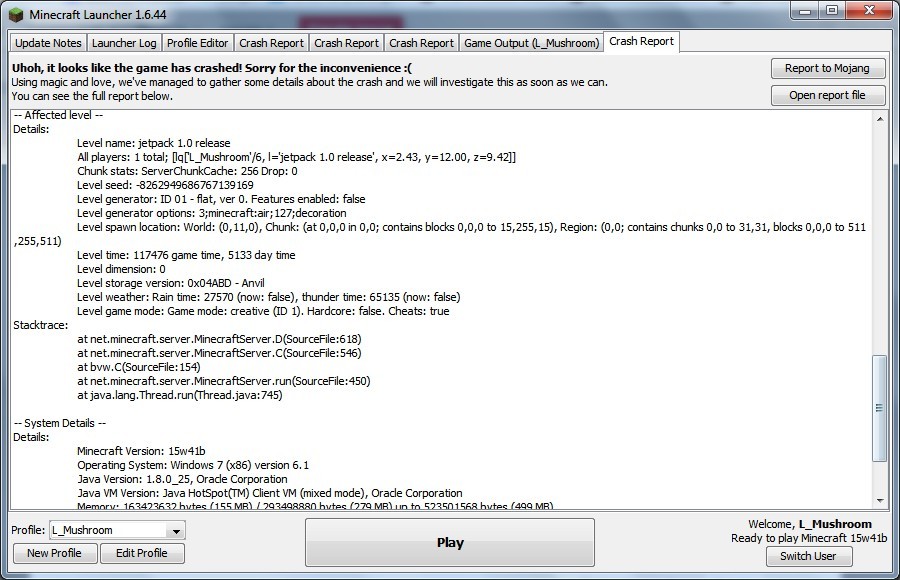Click the 'Uhoh, it looks like the game has crashed!' heading

pyautogui.click(x=212, y=68)
